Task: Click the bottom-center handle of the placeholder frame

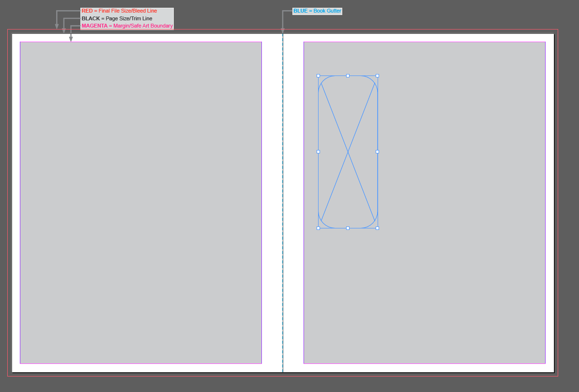Action: coord(348,227)
